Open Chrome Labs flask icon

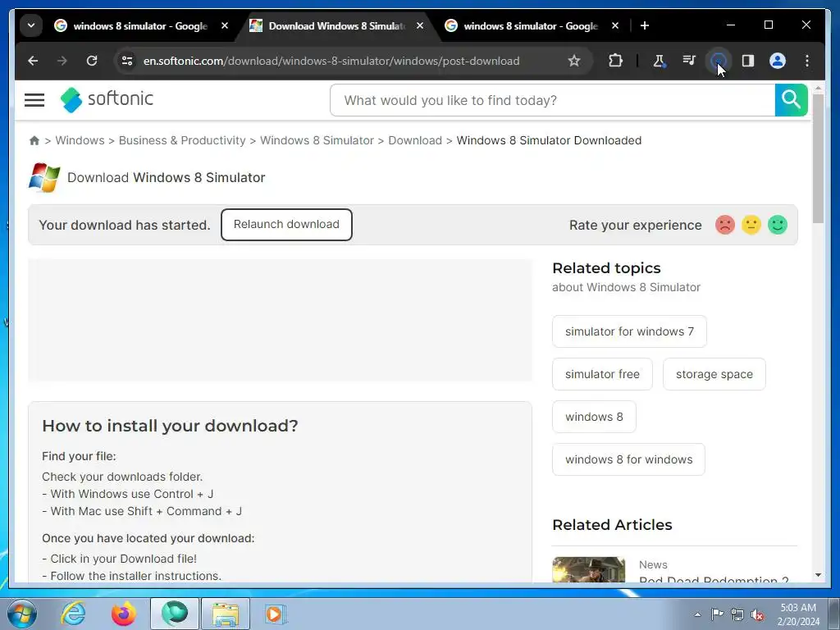[x=659, y=61]
